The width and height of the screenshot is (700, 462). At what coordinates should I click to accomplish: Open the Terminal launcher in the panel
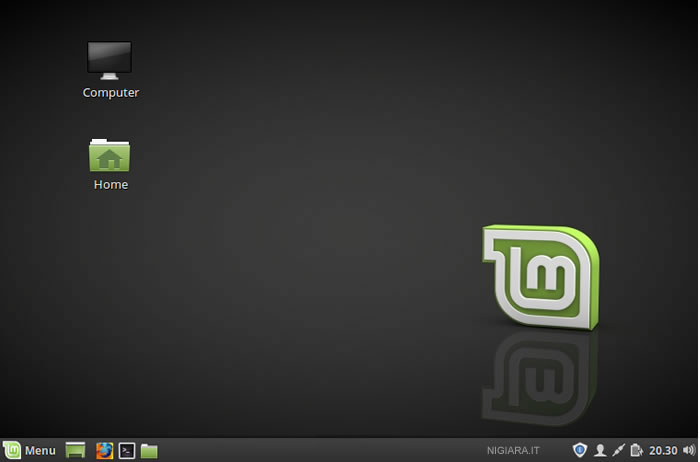click(x=127, y=450)
